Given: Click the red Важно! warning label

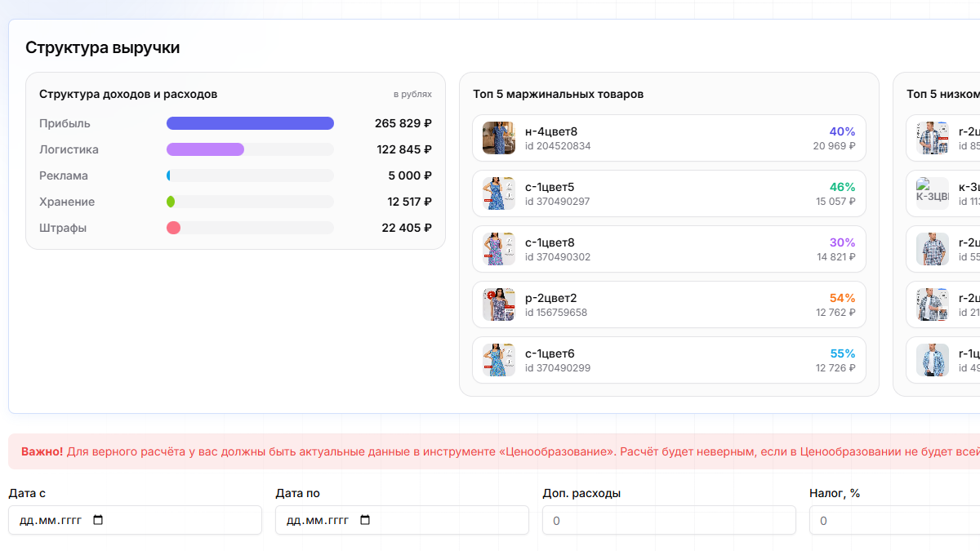Looking at the screenshot, I should point(42,451).
